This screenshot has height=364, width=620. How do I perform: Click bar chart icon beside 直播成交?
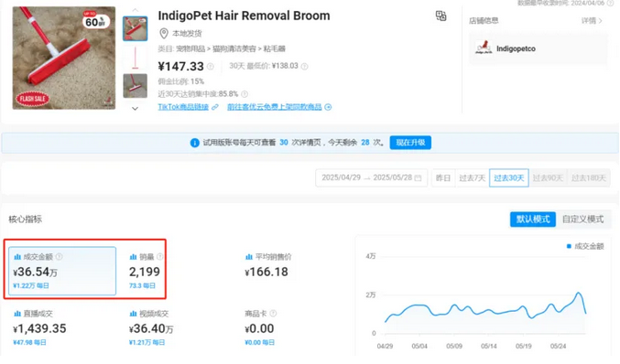[17, 314]
